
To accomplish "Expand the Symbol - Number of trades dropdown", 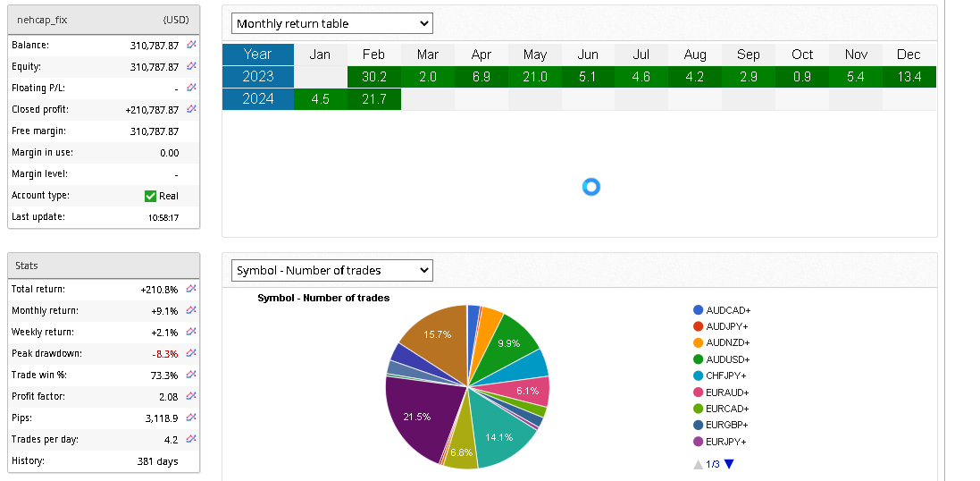I will point(331,270).
